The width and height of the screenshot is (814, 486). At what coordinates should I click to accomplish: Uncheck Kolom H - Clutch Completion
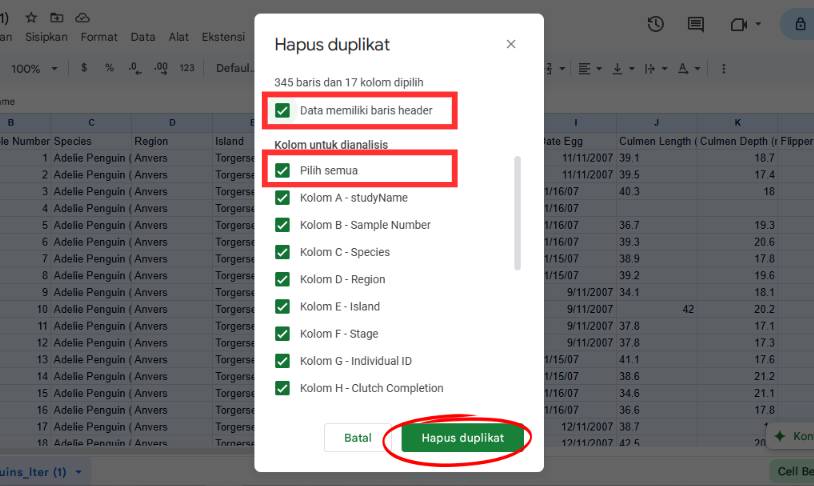point(282,388)
